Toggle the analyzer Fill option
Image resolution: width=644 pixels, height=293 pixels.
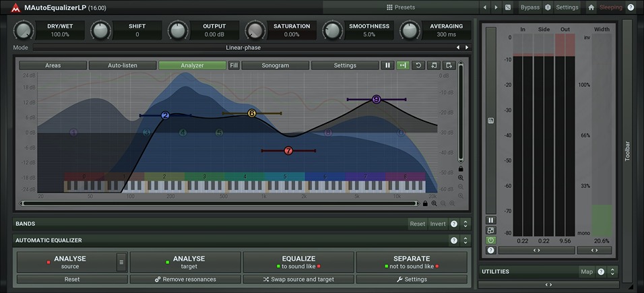(234, 65)
